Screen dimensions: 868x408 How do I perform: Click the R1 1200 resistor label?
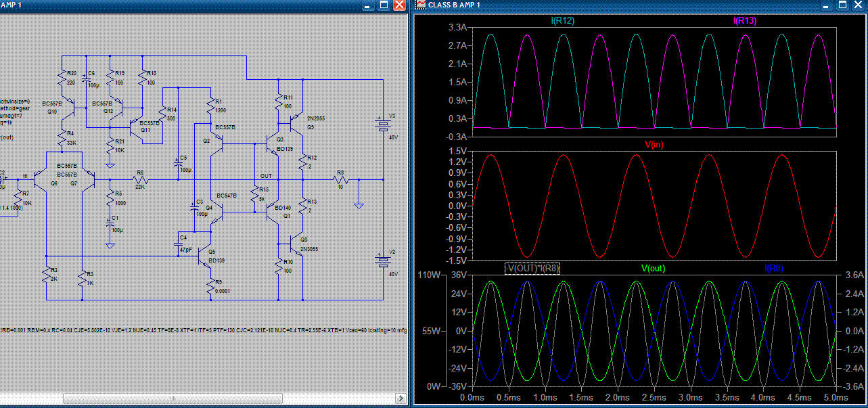[x=220, y=106]
